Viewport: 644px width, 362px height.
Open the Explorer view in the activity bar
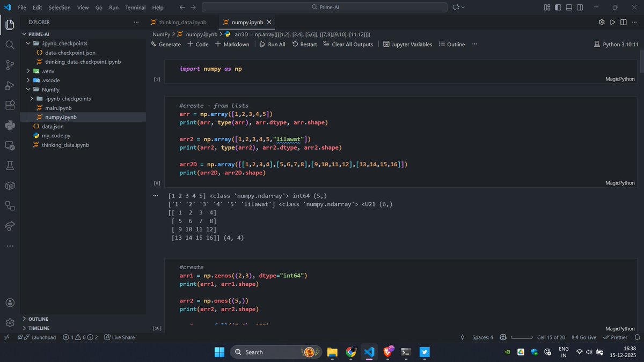[x=10, y=25]
